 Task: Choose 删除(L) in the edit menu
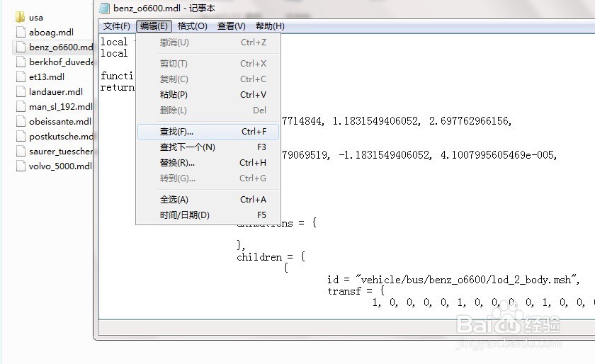(x=208, y=110)
